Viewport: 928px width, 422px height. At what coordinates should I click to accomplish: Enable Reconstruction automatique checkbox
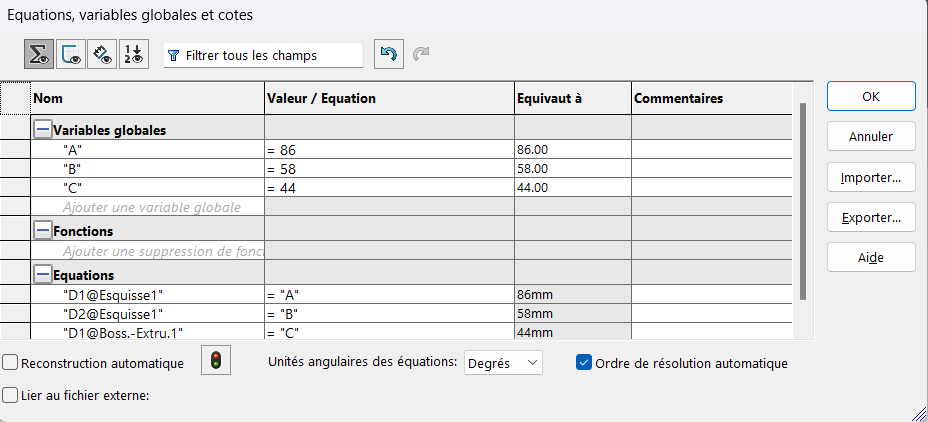pos(10,363)
